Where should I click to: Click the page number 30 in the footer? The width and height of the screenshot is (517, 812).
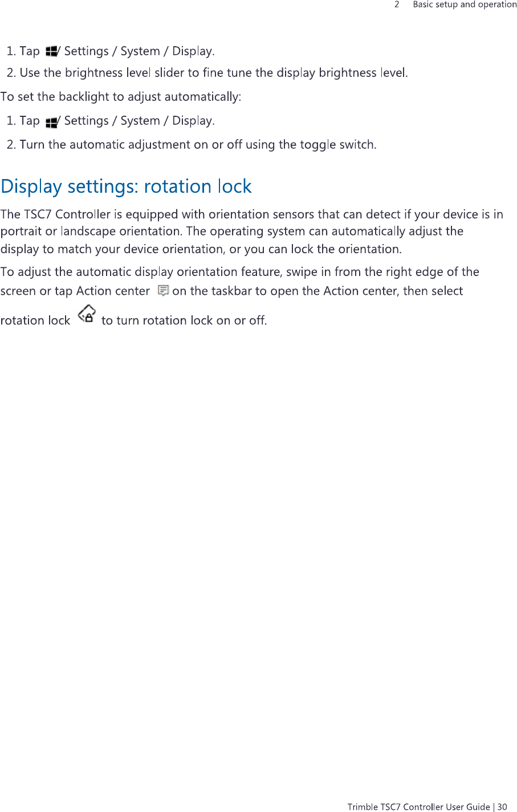click(502, 806)
